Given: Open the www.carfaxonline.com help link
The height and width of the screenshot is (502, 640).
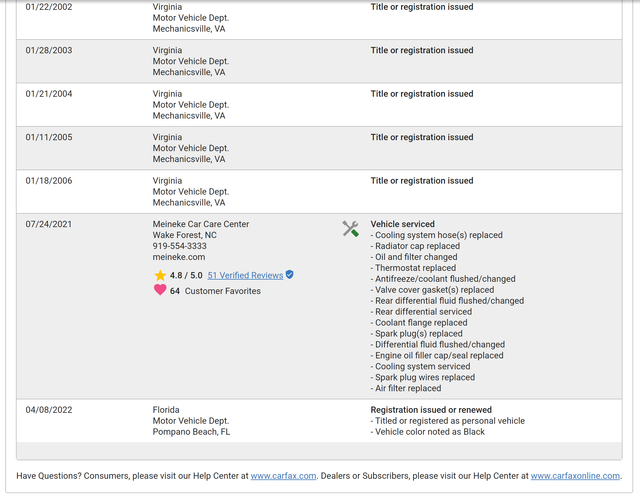Looking at the screenshot, I should click(x=575, y=476).
